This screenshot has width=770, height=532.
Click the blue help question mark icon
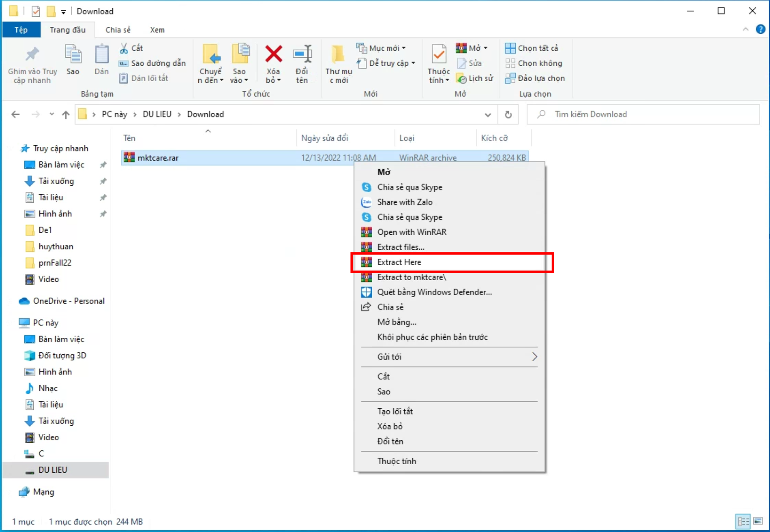(x=760, y=29)
